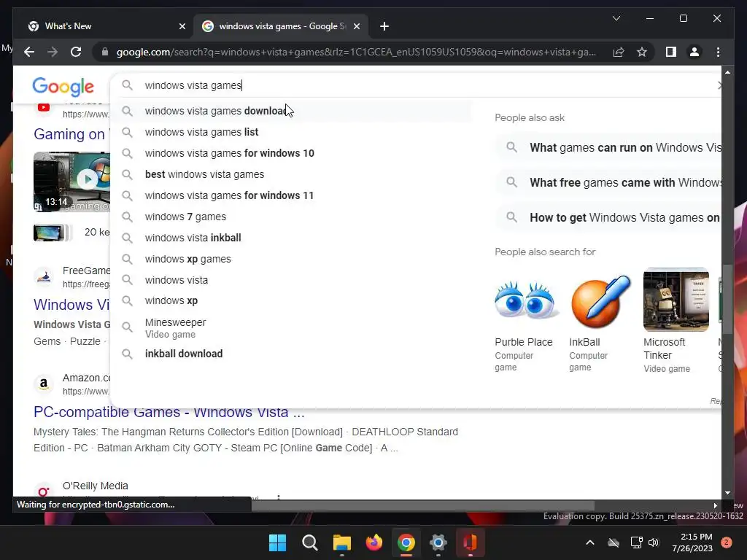Click What games can run on Windows Vista question
747x560 pixels.
tap(608, 147)
